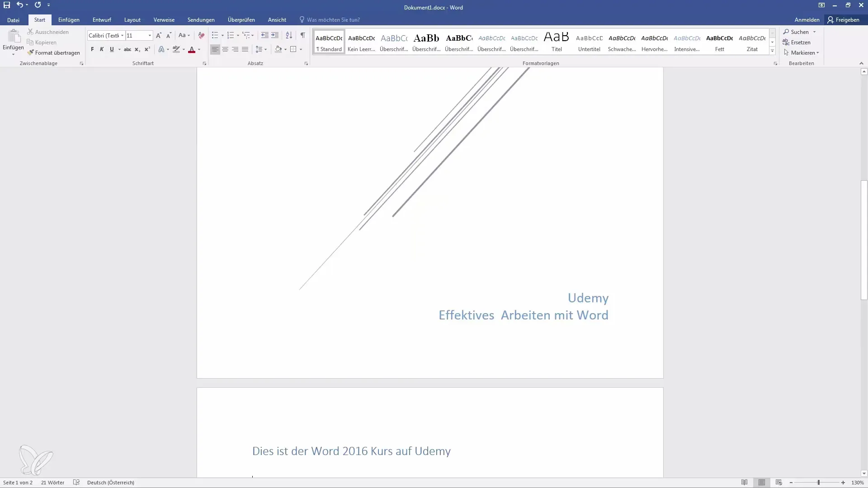Screen dimensions: 868x488
Task: Switch to Einfügen tab
Action: [69, 20]
